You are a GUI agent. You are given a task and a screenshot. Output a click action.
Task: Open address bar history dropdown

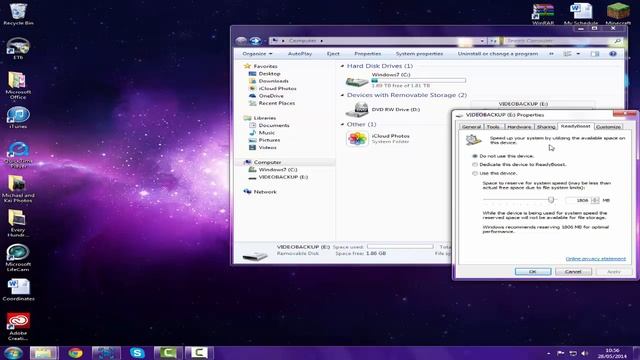pos(482,41)
